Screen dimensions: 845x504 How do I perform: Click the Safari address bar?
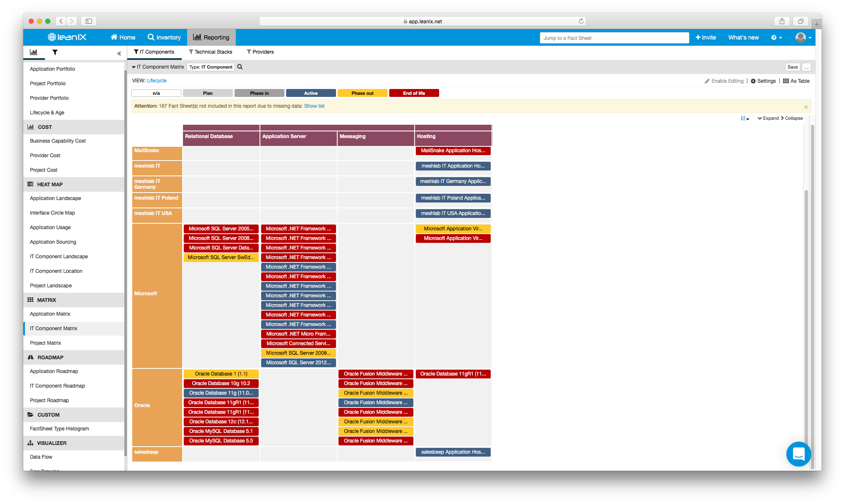(422, 21)
